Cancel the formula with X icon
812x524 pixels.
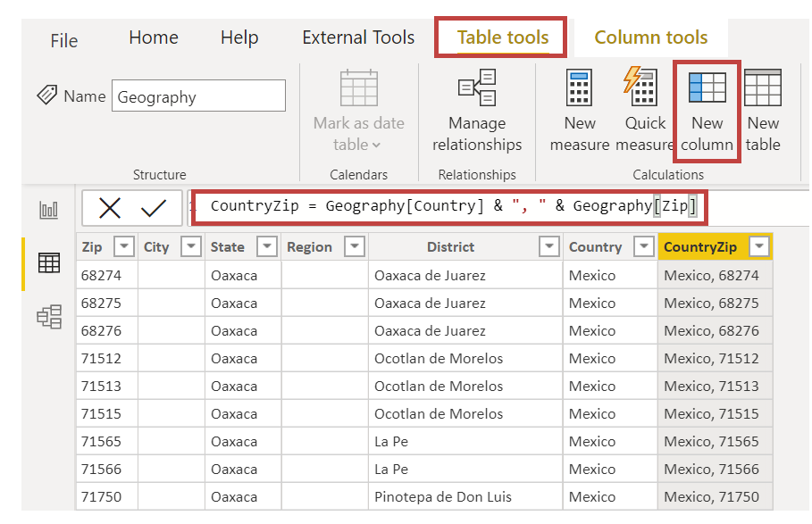click(x=110, y=208)
